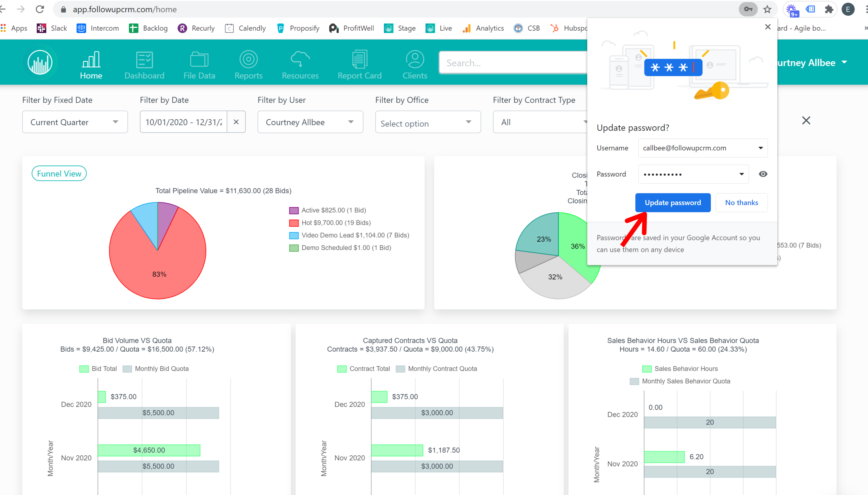Viewport: 868px width, 495px height.
Task: Toggle Demo Scheduled legend entry
Action: [340, 248]
